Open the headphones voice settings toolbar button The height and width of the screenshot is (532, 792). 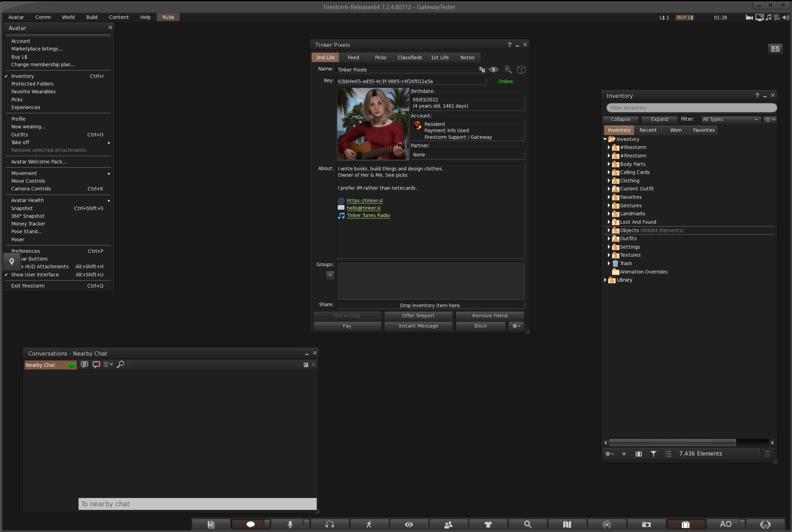point(330,524)
